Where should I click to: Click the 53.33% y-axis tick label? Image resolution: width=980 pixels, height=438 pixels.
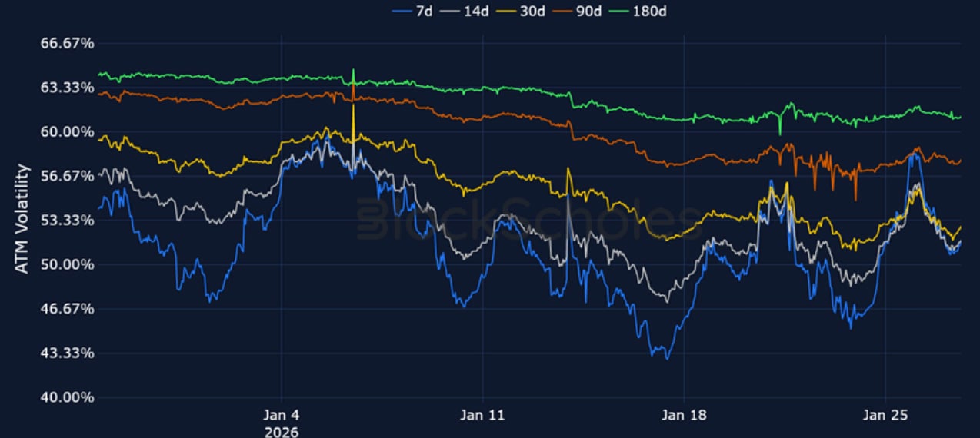point(66,221)
